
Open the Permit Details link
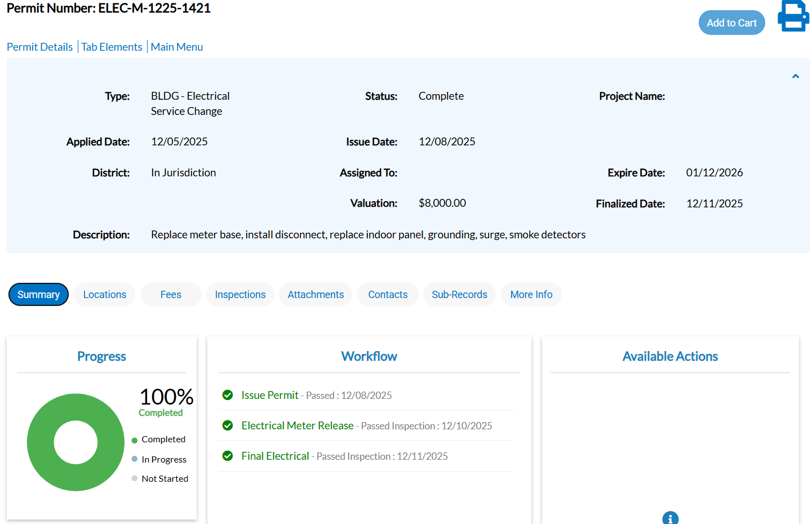(x=39, y=47)
